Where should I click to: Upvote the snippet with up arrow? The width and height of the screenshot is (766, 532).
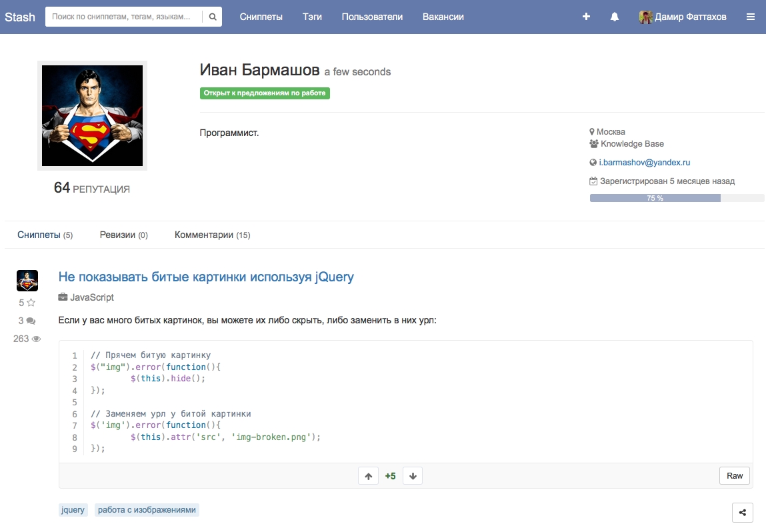point(368,476)
